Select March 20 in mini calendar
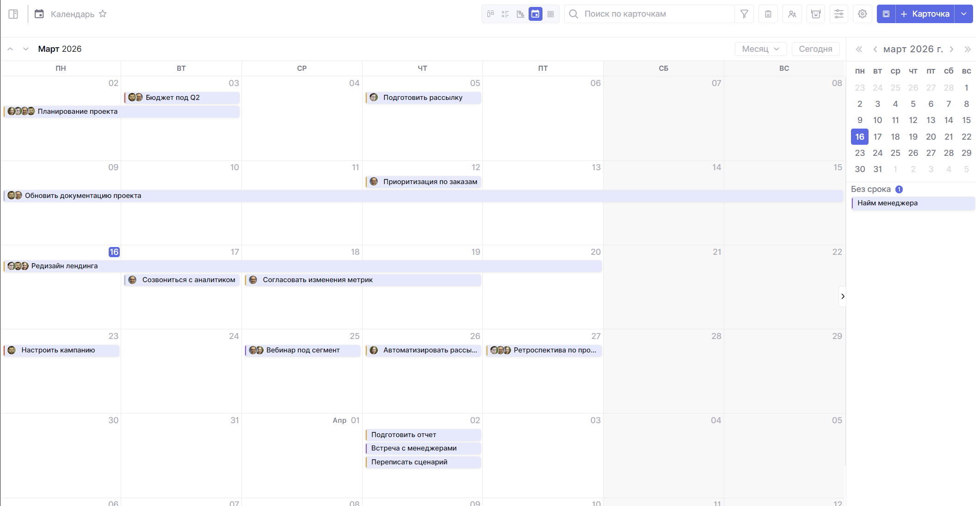 [x=931, y=137]
